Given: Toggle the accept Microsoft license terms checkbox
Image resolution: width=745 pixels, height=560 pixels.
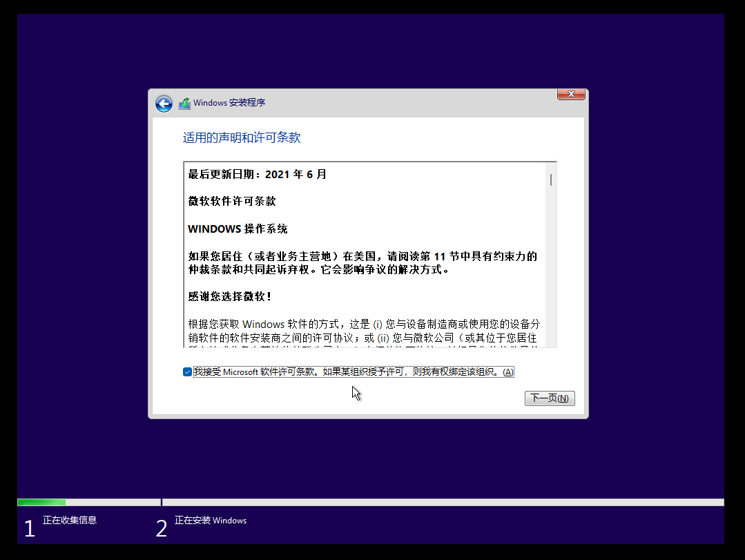Looking at the screenshot, I should [187, 372].
